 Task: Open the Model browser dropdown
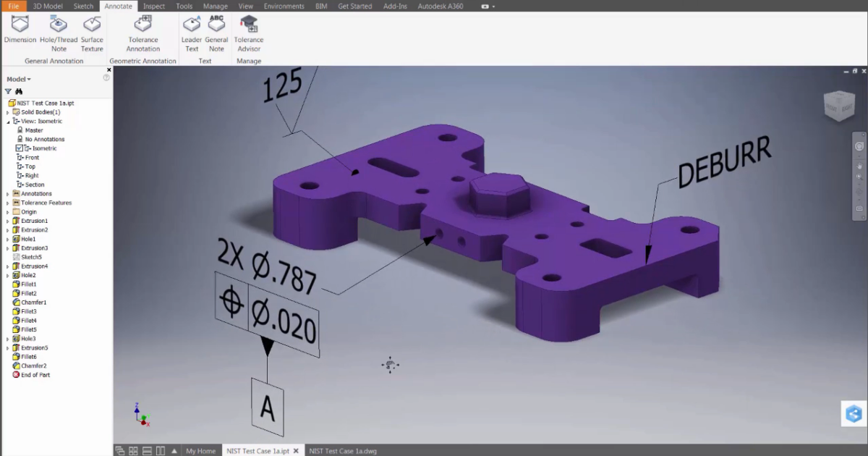(x=30, y=78)
